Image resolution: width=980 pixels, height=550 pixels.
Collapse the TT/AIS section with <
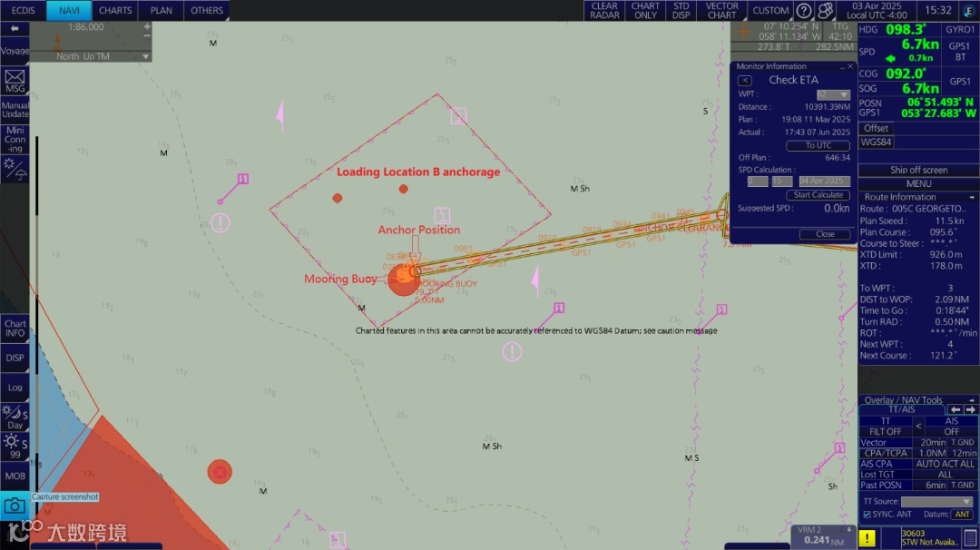[918, 427]
